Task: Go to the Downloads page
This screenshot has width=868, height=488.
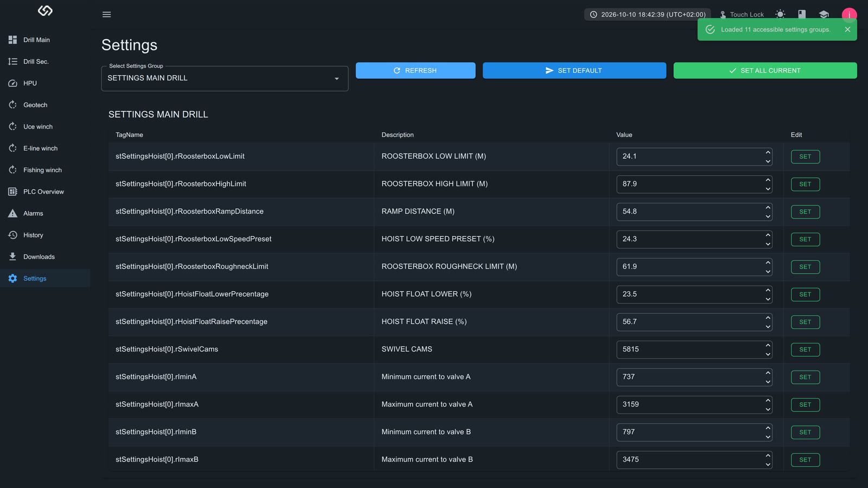Action: pos(45,257)
